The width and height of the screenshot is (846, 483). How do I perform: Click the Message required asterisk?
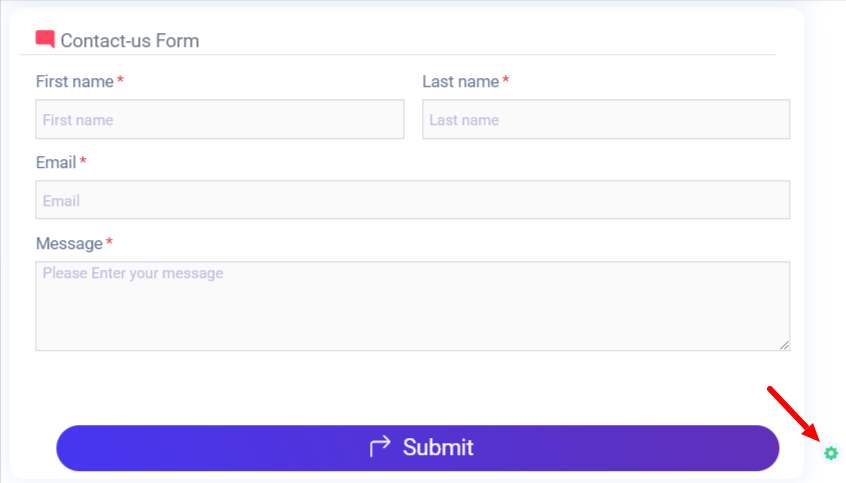110,243
